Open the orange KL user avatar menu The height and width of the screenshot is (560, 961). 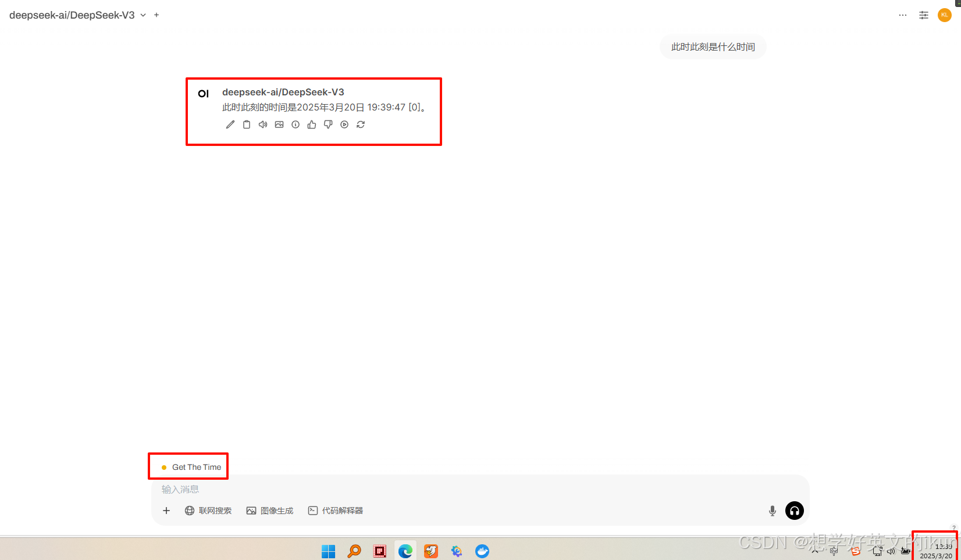point(945,15)
